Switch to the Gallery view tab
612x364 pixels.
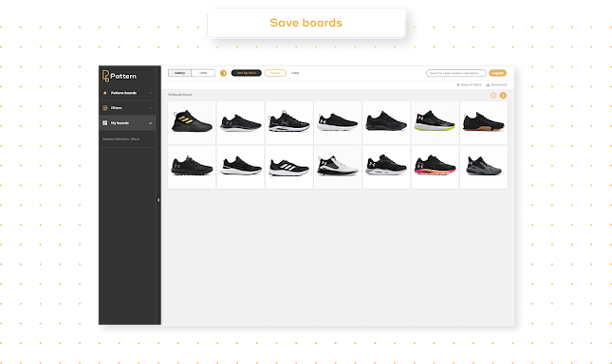[x=179, y=73]
